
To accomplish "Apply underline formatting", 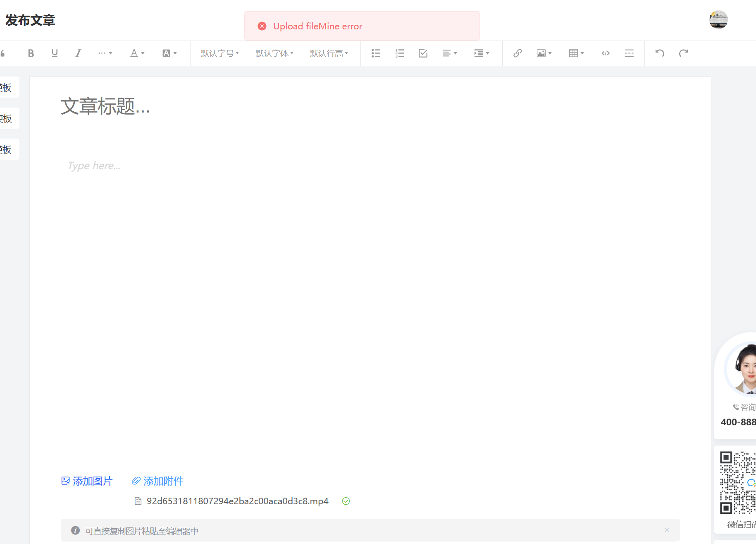I will [55, 53].
